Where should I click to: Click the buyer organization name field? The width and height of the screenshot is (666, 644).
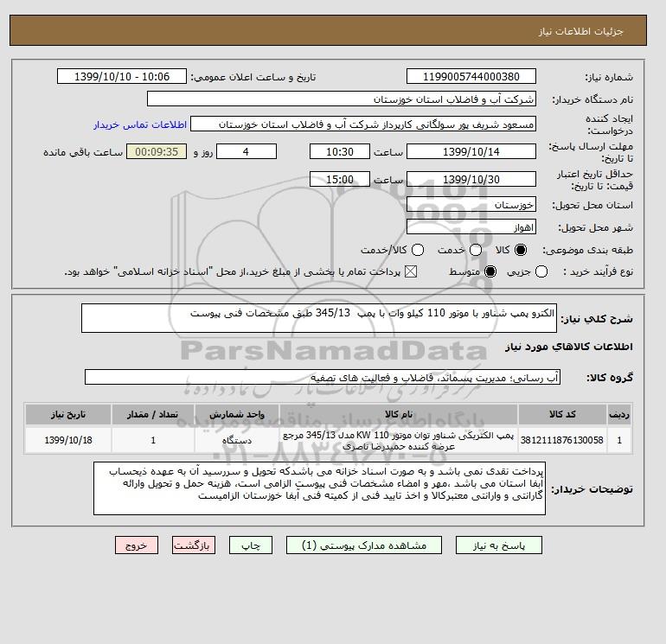[x=342, y=99]
